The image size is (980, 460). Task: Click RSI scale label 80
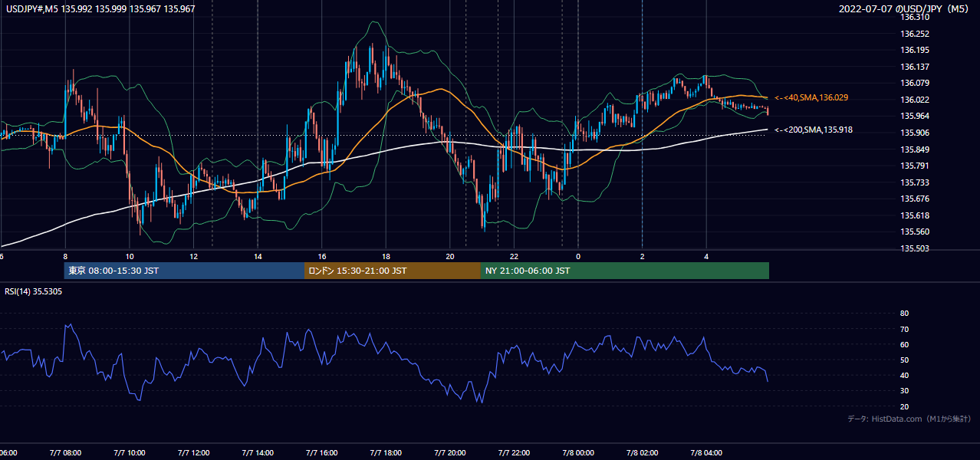coord(904,314)
